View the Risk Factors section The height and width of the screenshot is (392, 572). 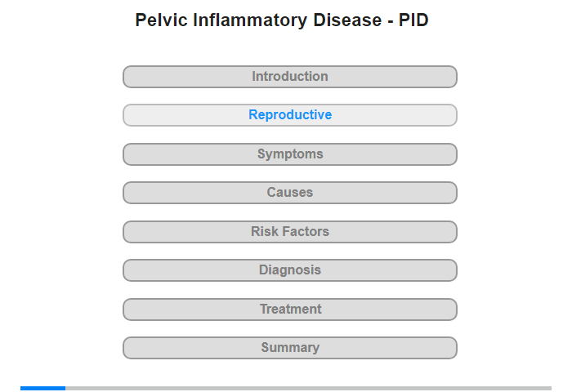[290, 232]
